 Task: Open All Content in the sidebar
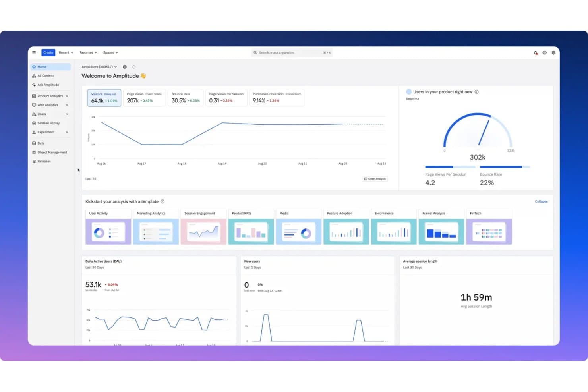coord(50,76)
